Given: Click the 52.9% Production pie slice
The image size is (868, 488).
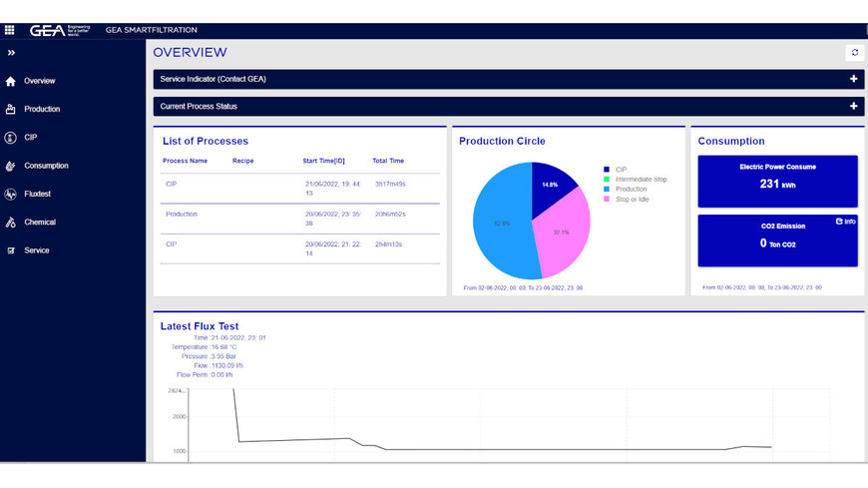Looking at the screenshot, I should click(x=501, y=224).
